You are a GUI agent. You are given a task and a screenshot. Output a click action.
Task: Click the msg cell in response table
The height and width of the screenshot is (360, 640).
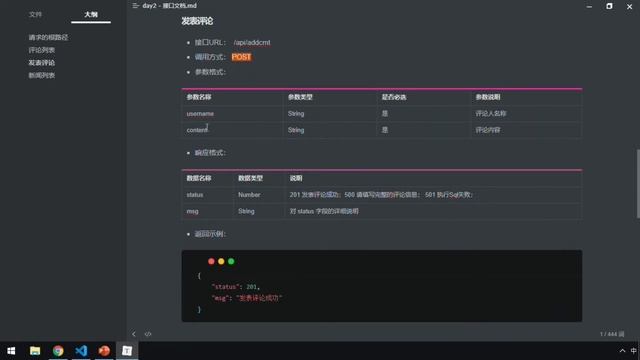click(x=192, y=211)
